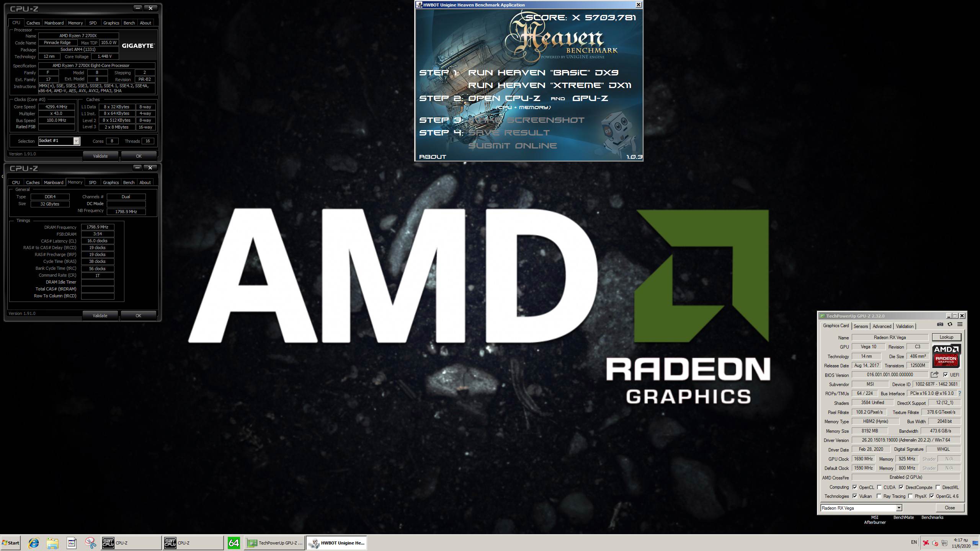Click Save Result in Heaven window

[x=509, y=133]
